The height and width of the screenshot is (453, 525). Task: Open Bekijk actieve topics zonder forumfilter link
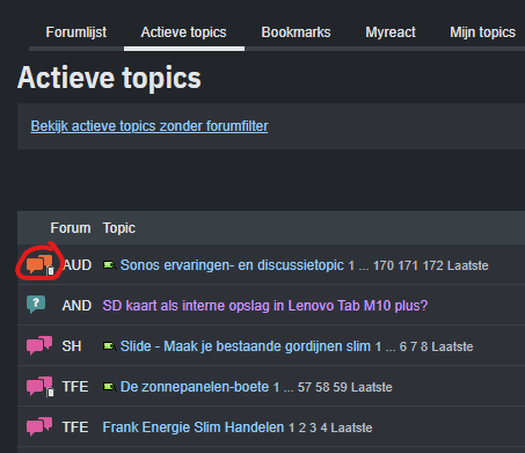(x=149, y=126)
